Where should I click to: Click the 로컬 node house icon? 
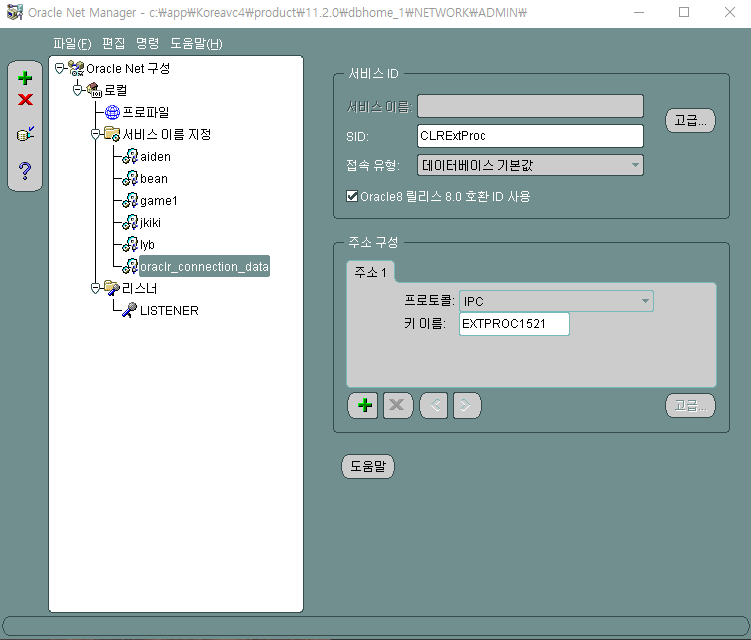pos(94,90)
